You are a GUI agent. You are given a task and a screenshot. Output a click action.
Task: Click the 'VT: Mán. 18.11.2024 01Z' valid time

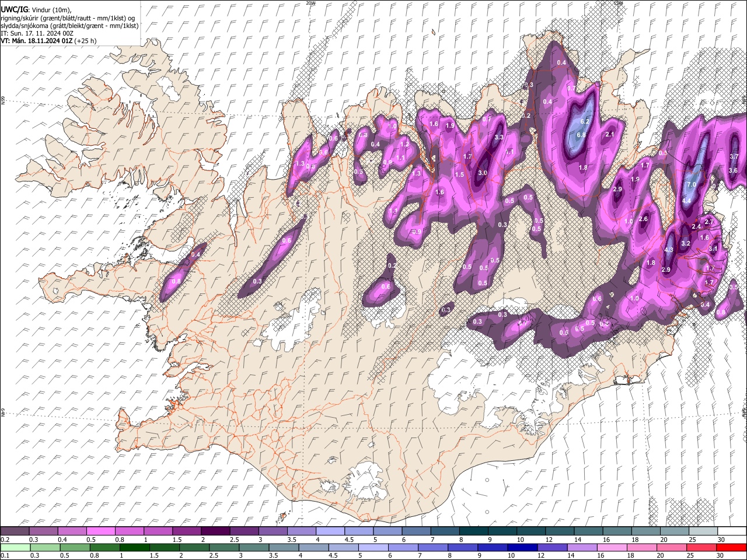(36, 41)
